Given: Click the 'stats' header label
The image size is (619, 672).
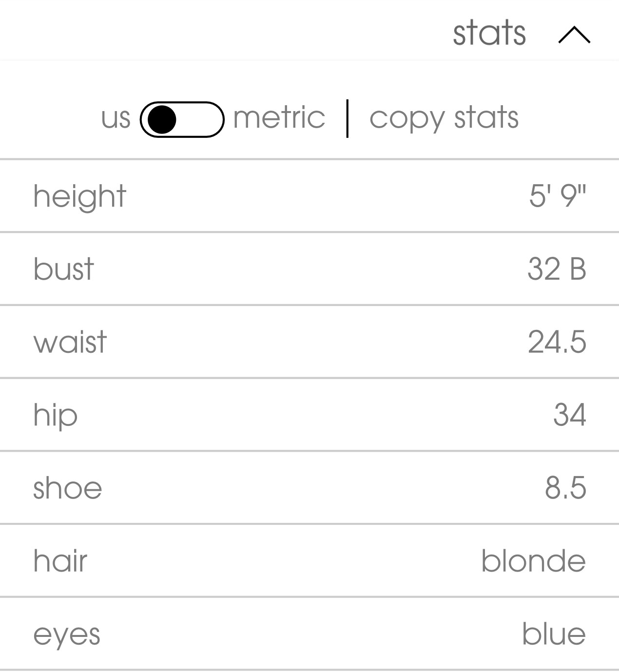Looking at the screenshot, I should (489, 33).
